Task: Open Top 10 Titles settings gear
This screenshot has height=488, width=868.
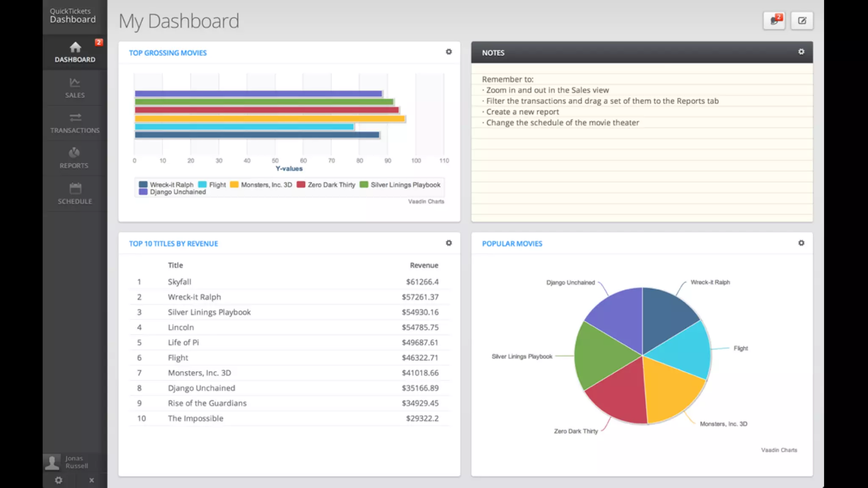Action: click(448, 243)
